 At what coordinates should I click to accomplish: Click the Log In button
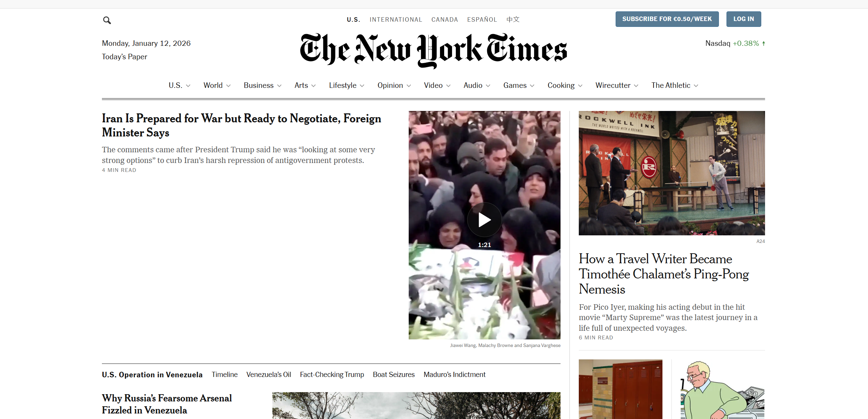click(x=743, y=19)
